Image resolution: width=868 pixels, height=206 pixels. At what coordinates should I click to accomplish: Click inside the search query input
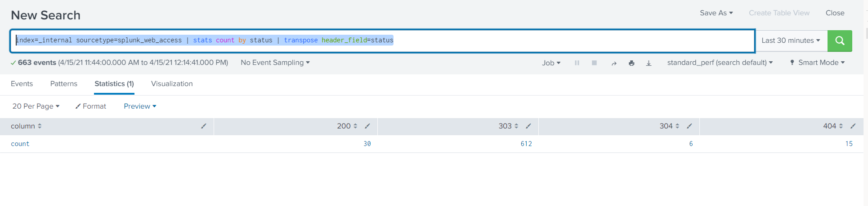tap(540, 41)
